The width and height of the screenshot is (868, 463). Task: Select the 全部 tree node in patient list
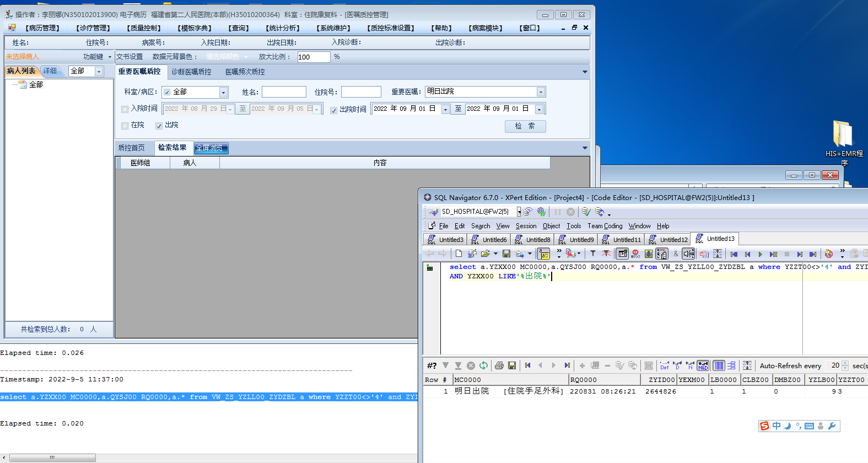pyautogui.click(x=36, y=85)
